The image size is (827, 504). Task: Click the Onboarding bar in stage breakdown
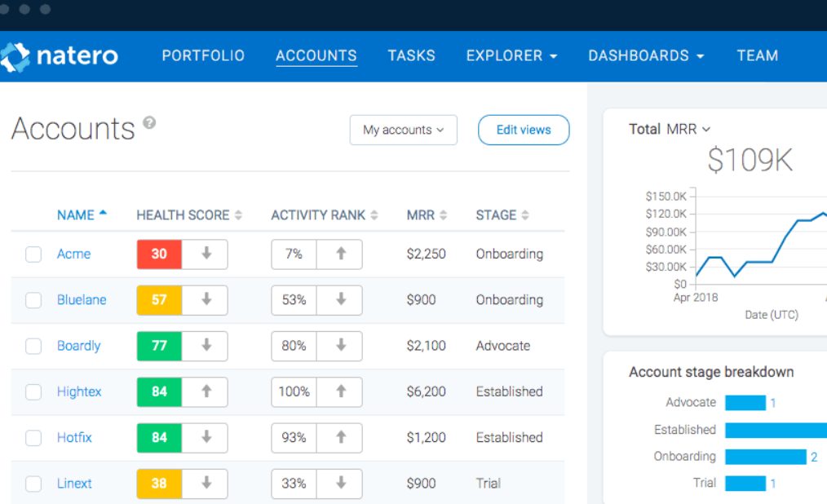(766, 457)
